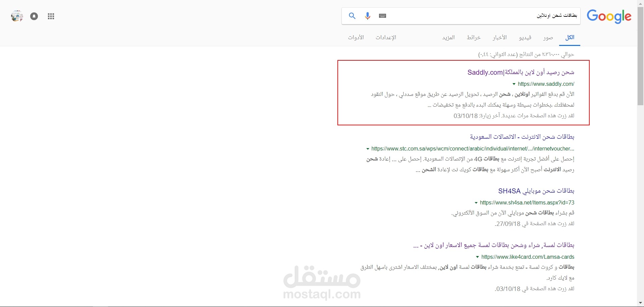
Task: Open the Google apps grid
Action: [51, 16]
